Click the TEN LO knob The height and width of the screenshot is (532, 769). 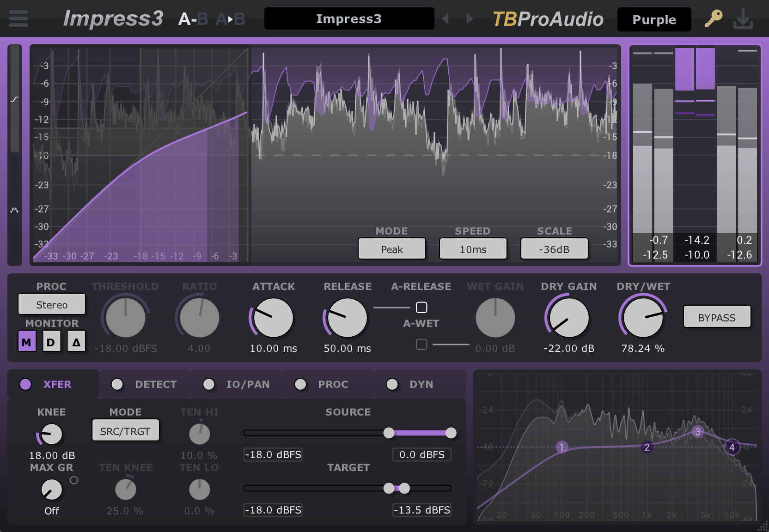[200, 490]
